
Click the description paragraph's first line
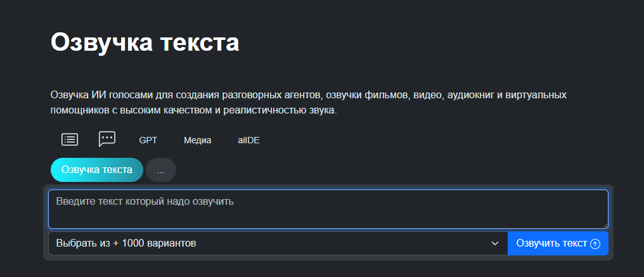308,95
